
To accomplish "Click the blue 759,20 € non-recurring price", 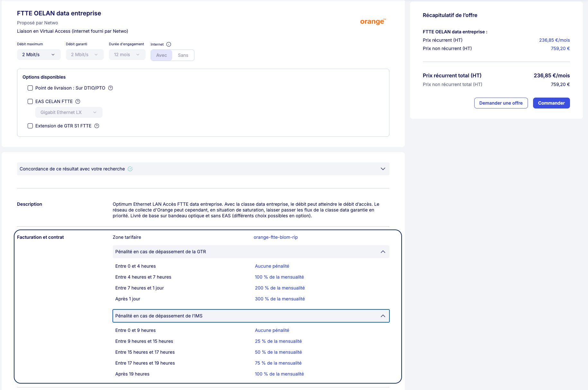I will 560,48.
